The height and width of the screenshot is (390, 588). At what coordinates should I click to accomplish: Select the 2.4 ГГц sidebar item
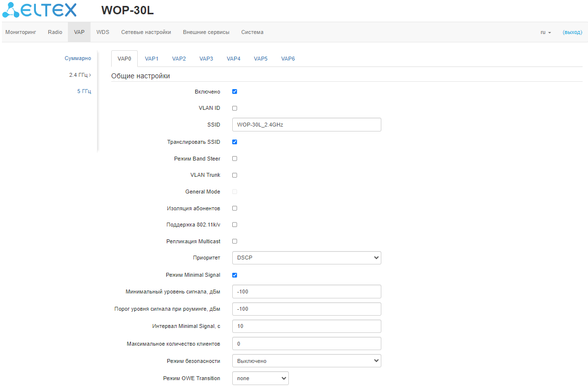(x=80, y=75)
